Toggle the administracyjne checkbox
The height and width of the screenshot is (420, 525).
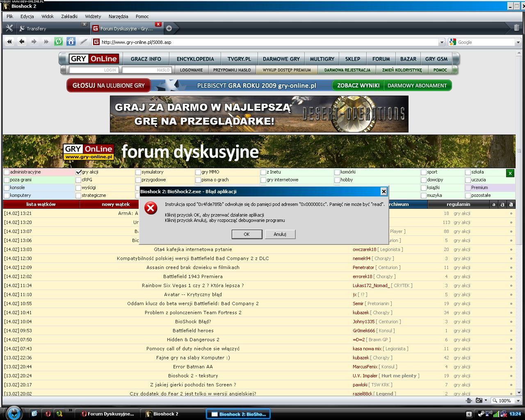tap(7, 172)
